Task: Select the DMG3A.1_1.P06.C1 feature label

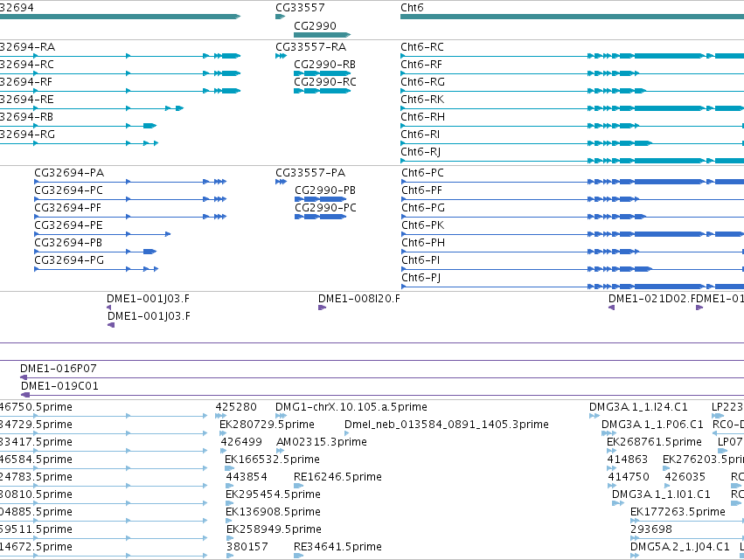Action: pos(652,425)
